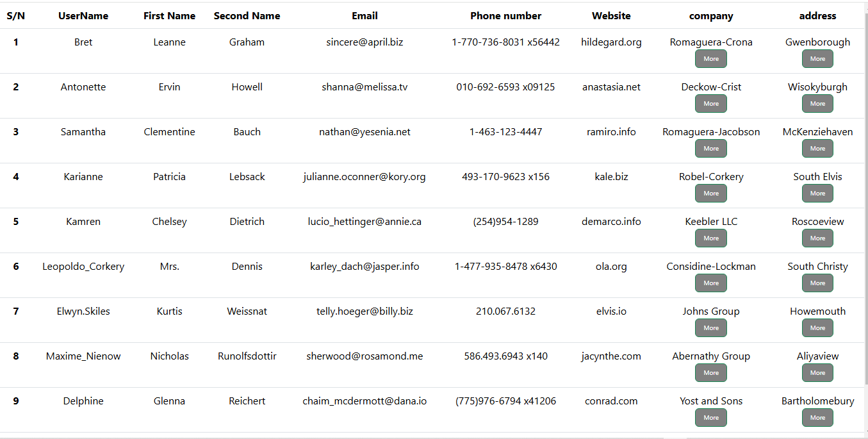Screen dimensions: 868x439
Task: Expand Deckow-Crist company details with More
Action: 711,104
